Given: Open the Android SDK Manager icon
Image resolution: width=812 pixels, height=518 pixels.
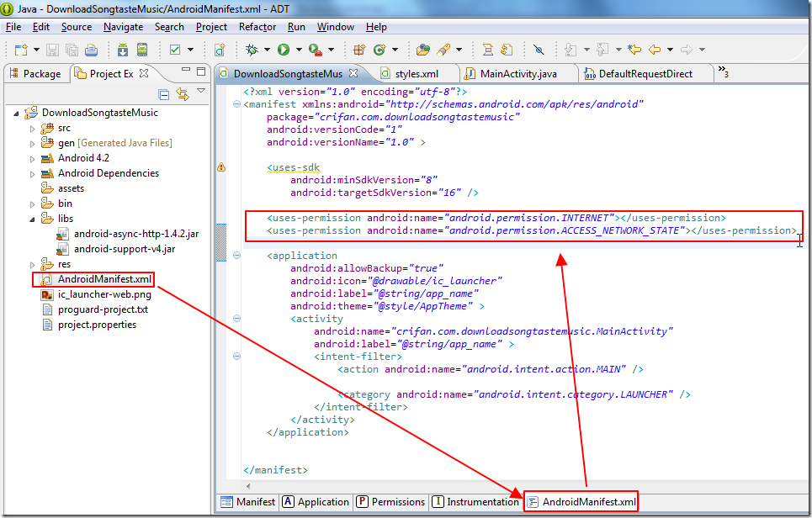Looking at the screenshot, I should tap(123, 50).
